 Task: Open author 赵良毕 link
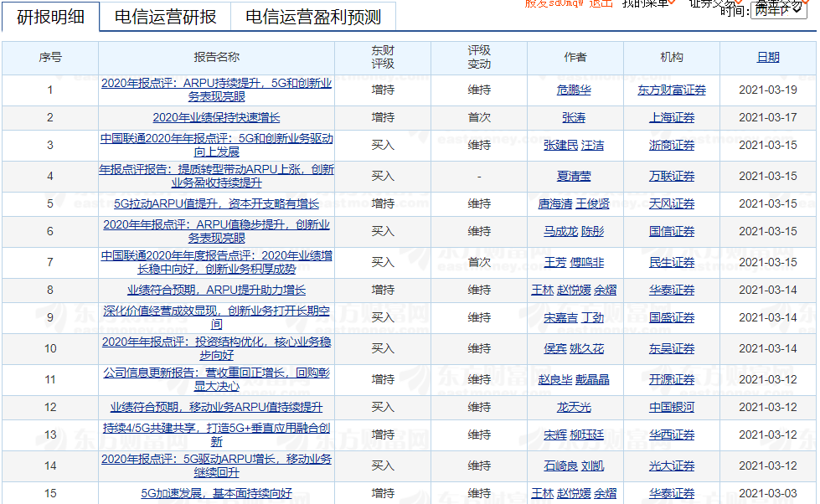click(x=554, y=379)
